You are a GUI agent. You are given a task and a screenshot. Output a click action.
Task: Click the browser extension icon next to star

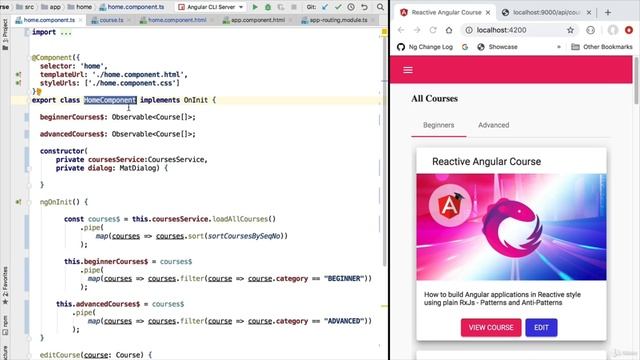591,30
